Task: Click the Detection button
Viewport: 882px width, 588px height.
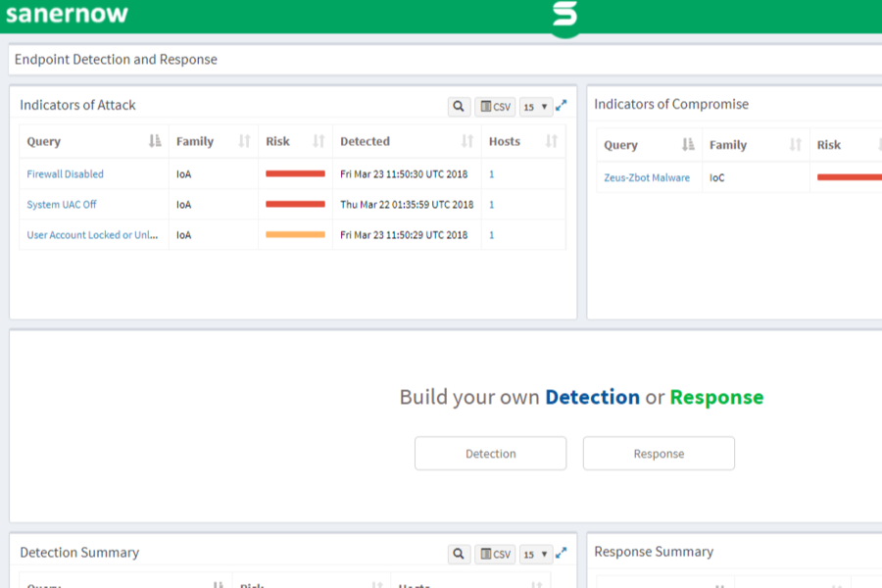Action: click(491, 454)
